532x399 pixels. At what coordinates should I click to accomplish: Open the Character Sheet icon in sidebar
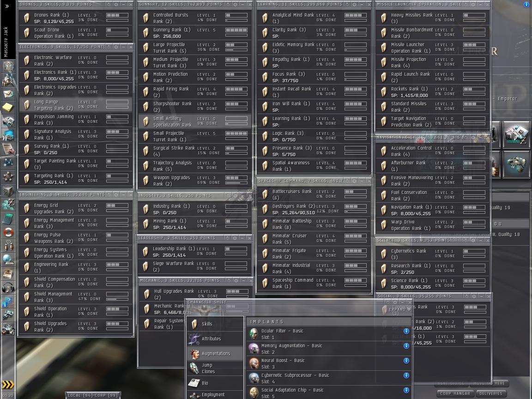click(8, 66)
